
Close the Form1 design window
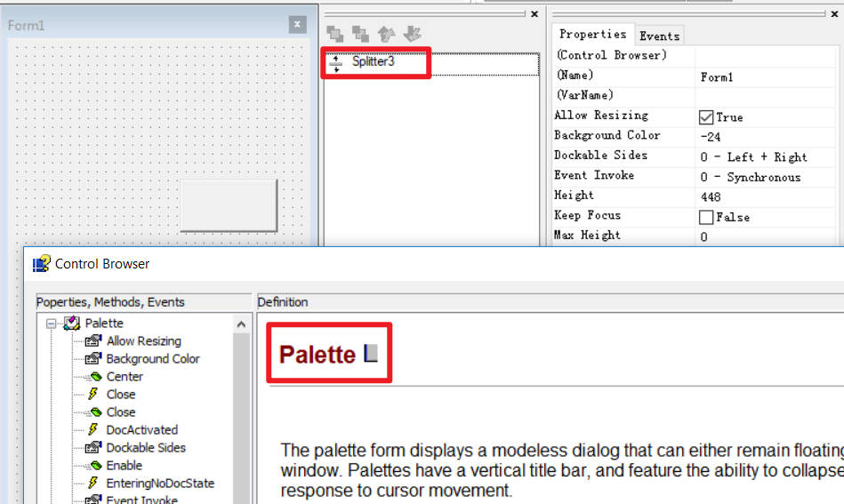click(297, 24)
